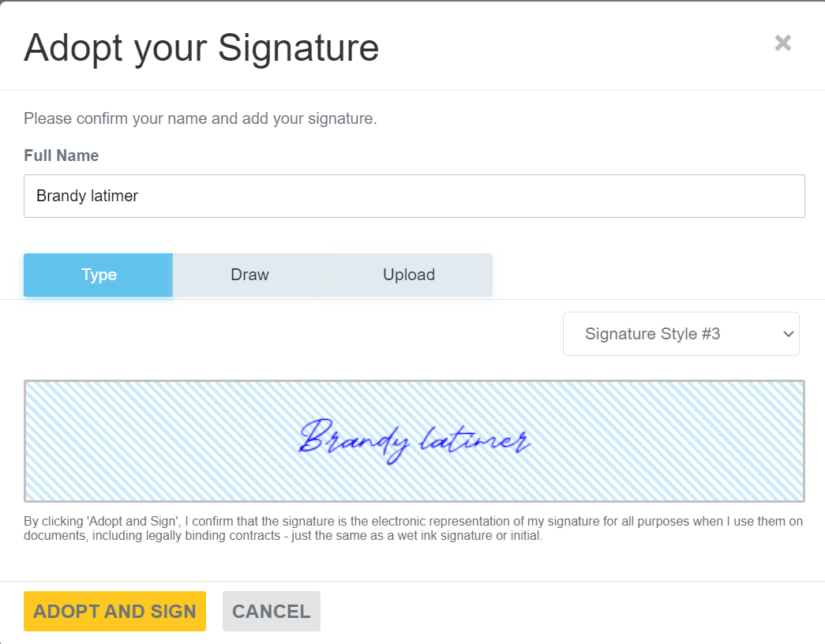Click the 'Signature Style #3' label text
825x644 pixels.
click(x=652, y=334)
